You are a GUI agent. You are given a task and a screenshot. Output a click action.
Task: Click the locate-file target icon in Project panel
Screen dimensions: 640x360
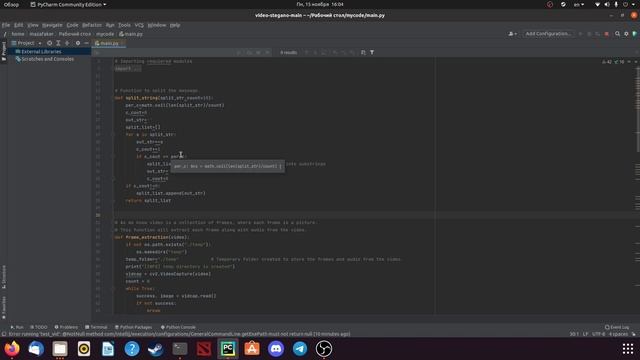pos(49,43)
